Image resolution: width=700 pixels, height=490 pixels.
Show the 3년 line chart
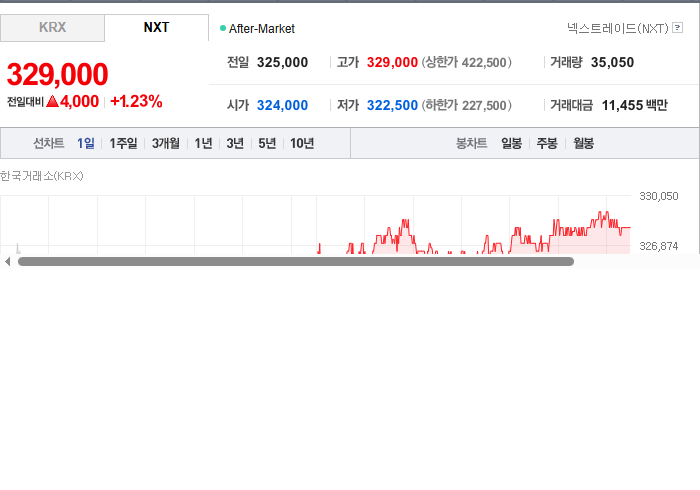[x=235, y=143]
